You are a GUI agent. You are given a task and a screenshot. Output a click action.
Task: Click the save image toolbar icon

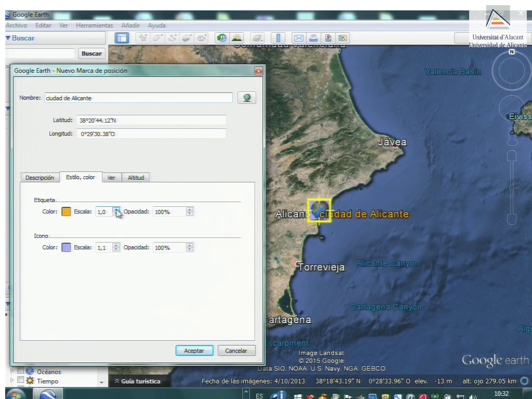[x=328, y=38]
